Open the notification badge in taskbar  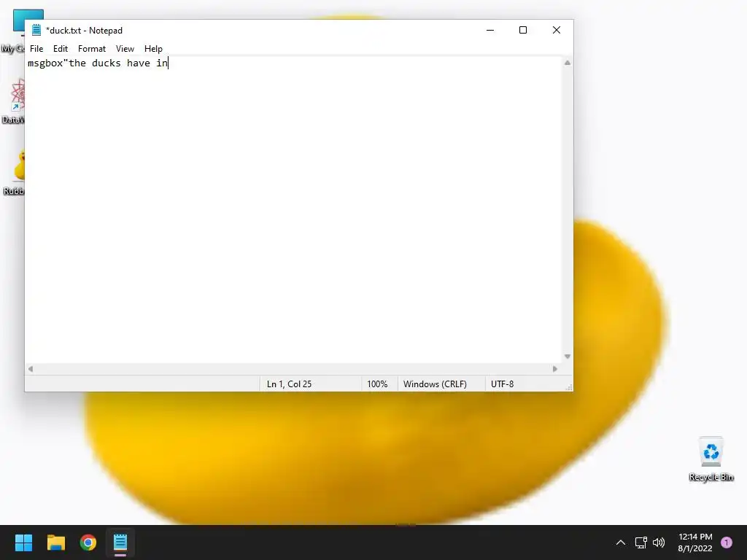point(727,542)
